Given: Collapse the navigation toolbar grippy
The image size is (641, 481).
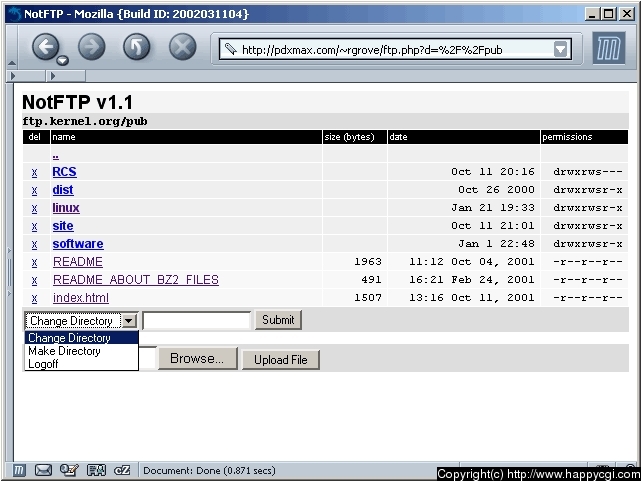Looking at the screenshot, I should coord(11,47).
